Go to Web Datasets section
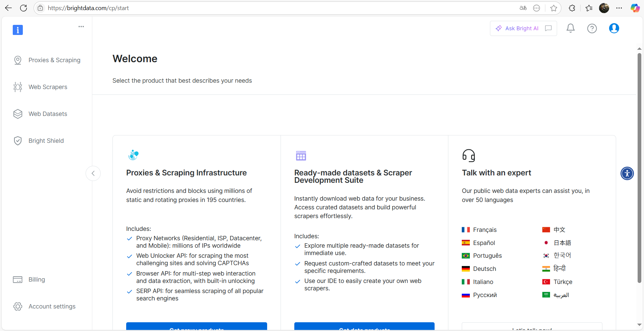The image size is (644, 331). [x=48, y=114]
